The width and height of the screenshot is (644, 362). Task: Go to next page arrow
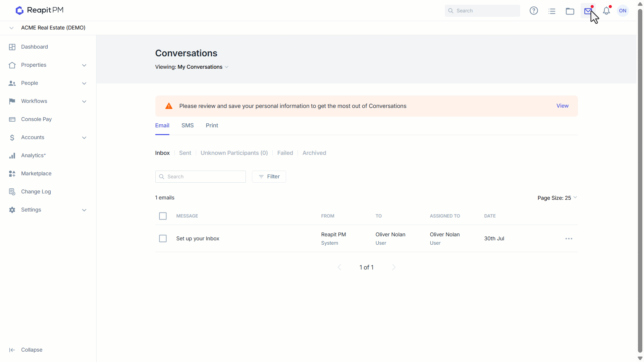click(394, 267)
